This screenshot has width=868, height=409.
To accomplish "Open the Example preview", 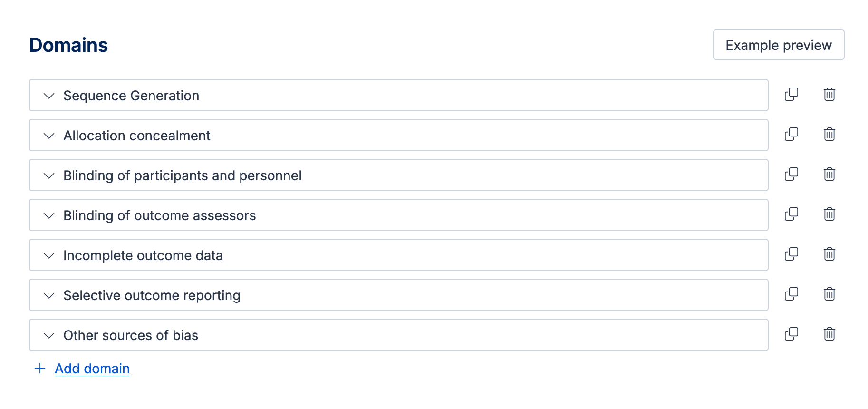I will (x=778, y=45).
